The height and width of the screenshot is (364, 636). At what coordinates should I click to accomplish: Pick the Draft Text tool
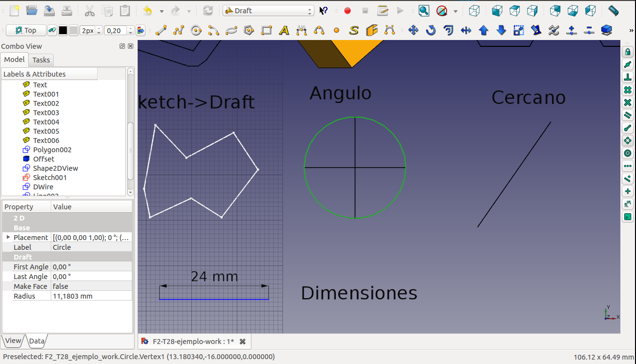[x=284, y=31]
